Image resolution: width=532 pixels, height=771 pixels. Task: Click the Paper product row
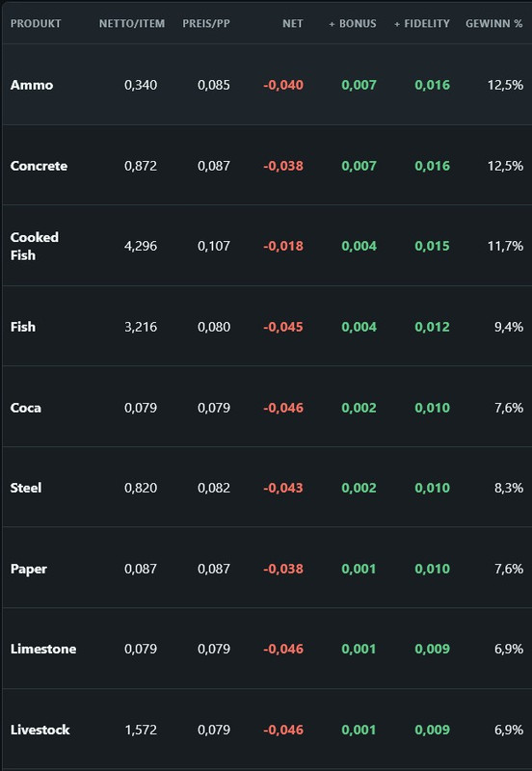point(266,569)
